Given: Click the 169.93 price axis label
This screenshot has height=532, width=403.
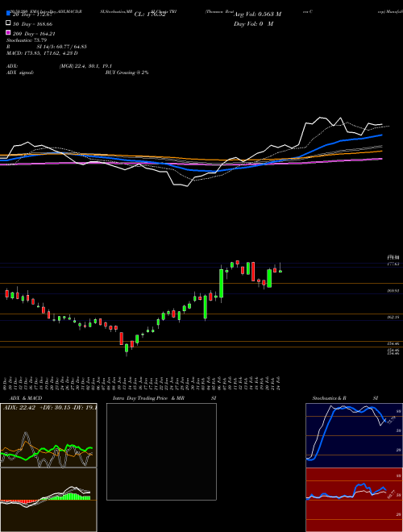Looking at the screenshot, I should click(x=393, y=291).
